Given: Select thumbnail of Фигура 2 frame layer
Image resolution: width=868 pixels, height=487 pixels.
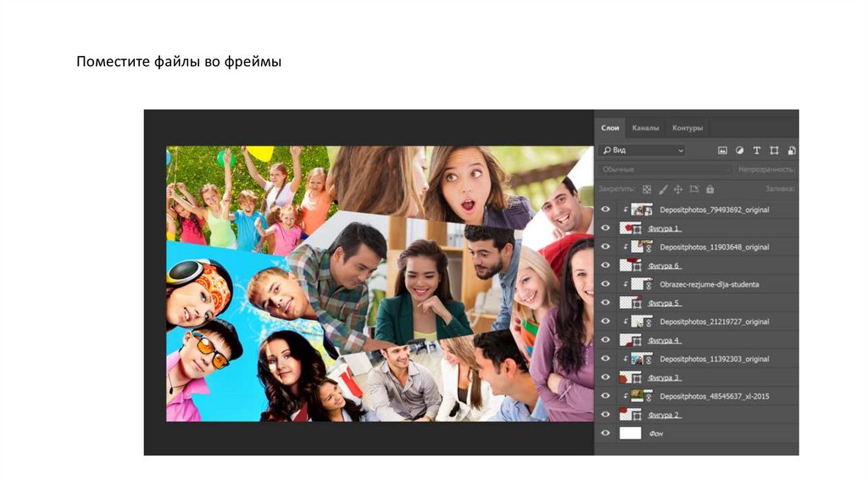Looking at the screenshot, I should 630,414.
